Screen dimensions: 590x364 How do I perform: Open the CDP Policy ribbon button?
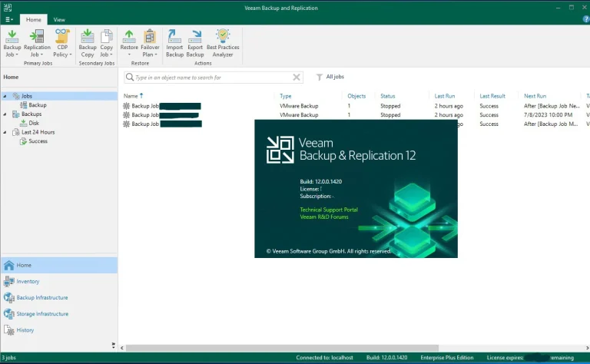(x=62, y=43)
